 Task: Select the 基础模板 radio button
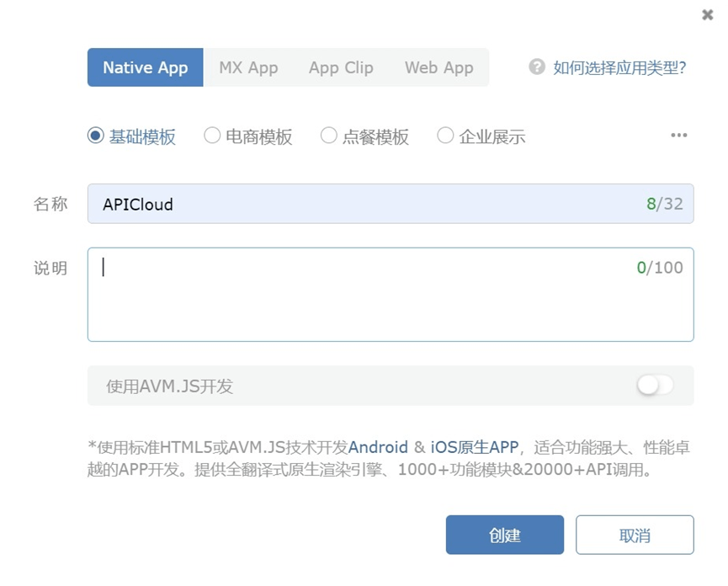(96, 136)
